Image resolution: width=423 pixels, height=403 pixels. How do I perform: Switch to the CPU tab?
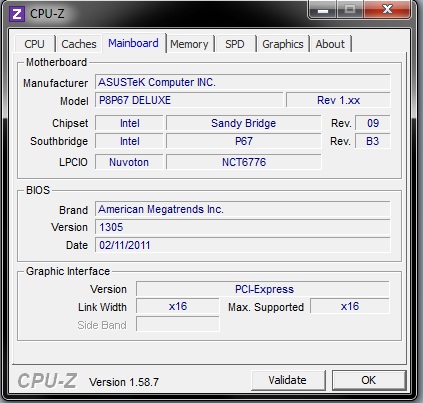[x=34, y=44]
